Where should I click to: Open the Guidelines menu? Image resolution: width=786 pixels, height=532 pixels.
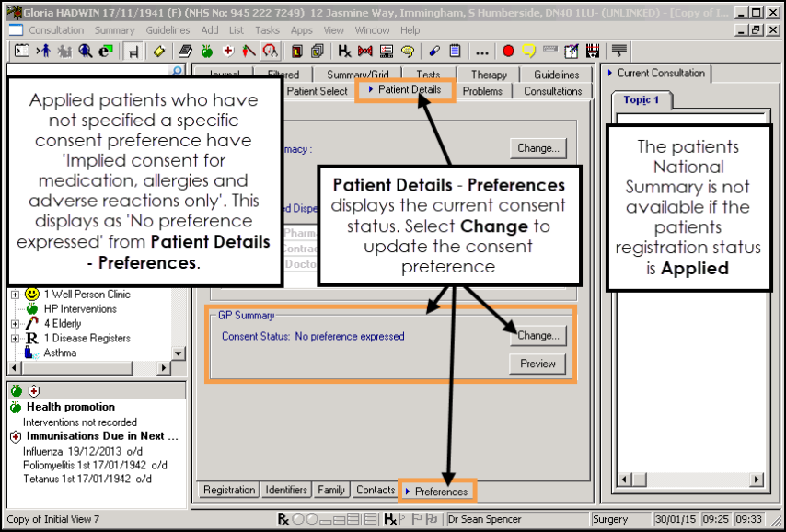click(x=168, y=30)
